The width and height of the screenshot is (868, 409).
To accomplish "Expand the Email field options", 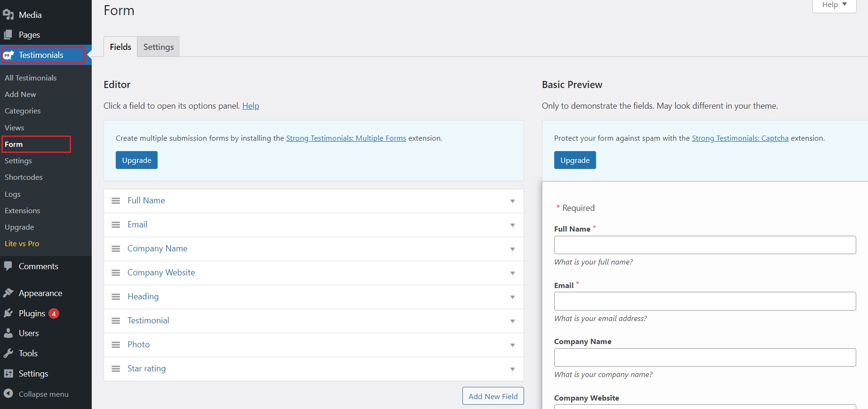I will (x=512, y=225).
